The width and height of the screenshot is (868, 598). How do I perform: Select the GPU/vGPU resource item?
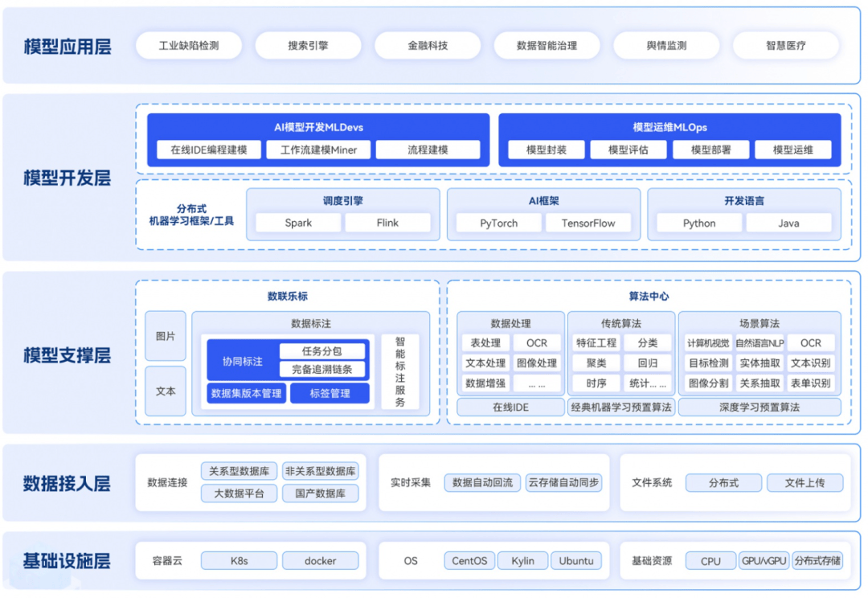pos(764,560)
